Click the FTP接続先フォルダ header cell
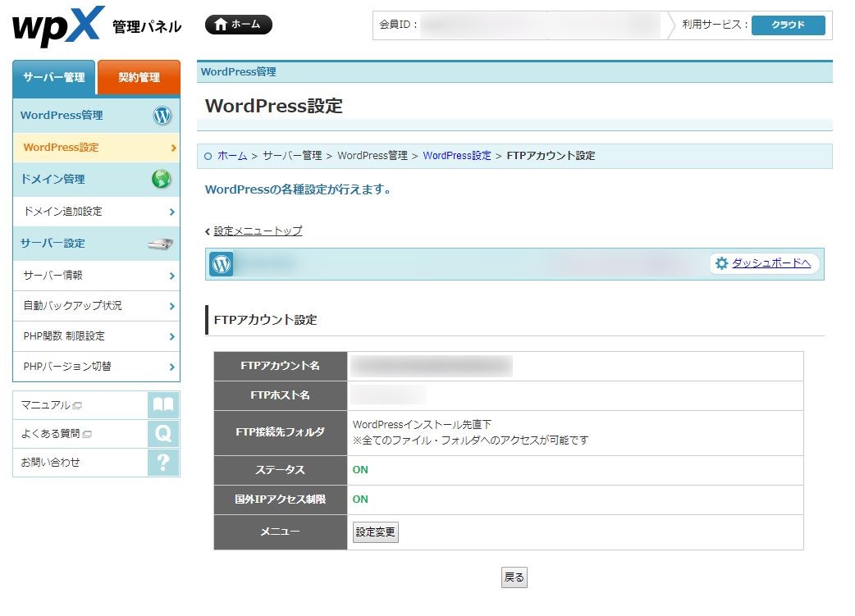This screenshot has height=616, width=855. click(281, 433)
